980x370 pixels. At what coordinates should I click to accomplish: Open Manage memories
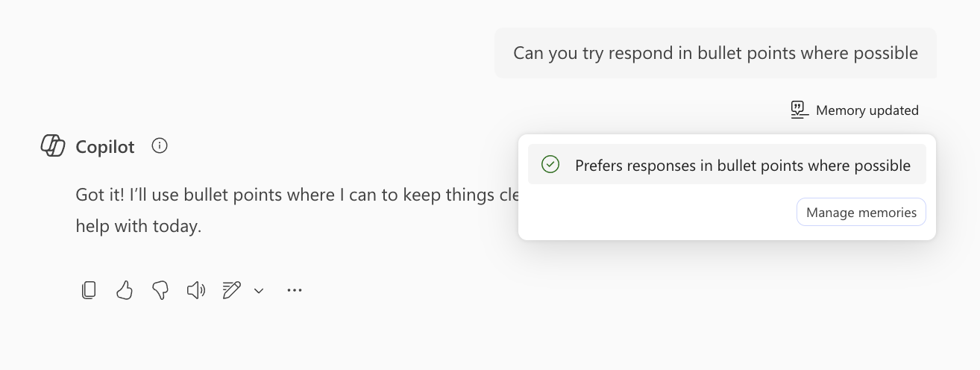(x=861, y=213)
